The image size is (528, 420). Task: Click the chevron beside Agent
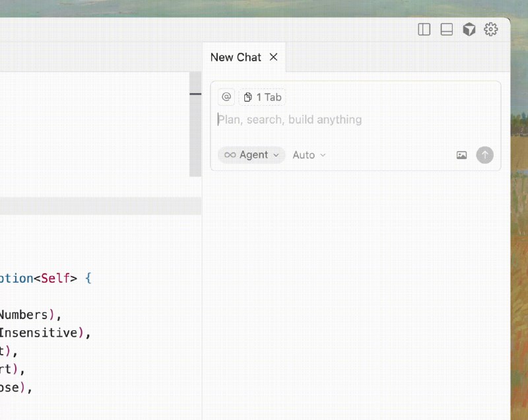pyautogui.click(x=275, y=155)
